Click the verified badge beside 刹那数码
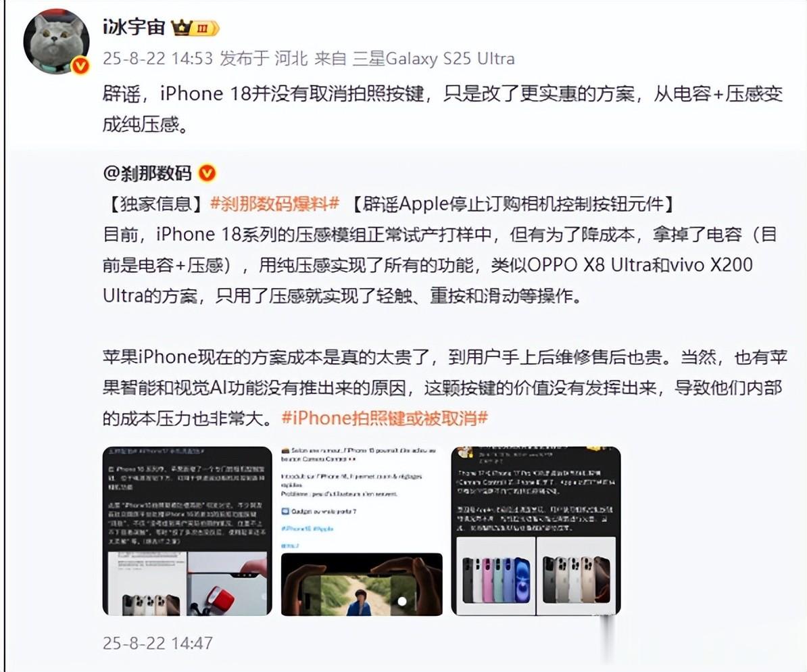 click(x=207, y=173)
